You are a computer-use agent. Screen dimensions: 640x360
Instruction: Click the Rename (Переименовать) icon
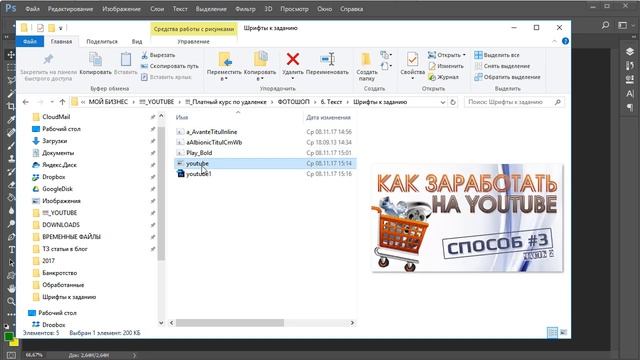327,59
